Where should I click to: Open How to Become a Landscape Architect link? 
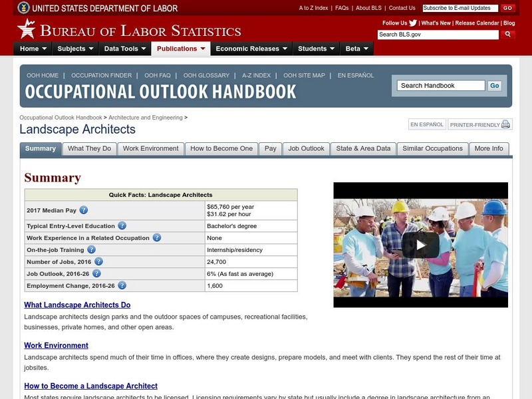point(90,386)
